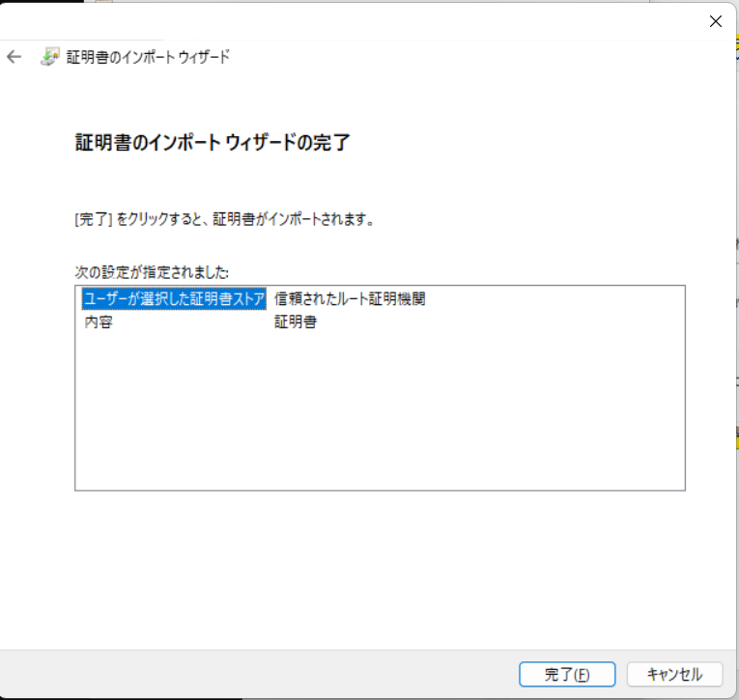Click the empty area inside the settings list box
The image size is (739, 700).
coord(379,415)
